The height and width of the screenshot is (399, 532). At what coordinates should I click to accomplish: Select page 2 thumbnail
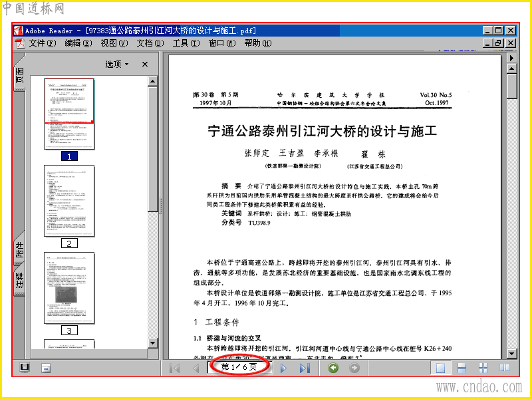click(x=69, y=201)
